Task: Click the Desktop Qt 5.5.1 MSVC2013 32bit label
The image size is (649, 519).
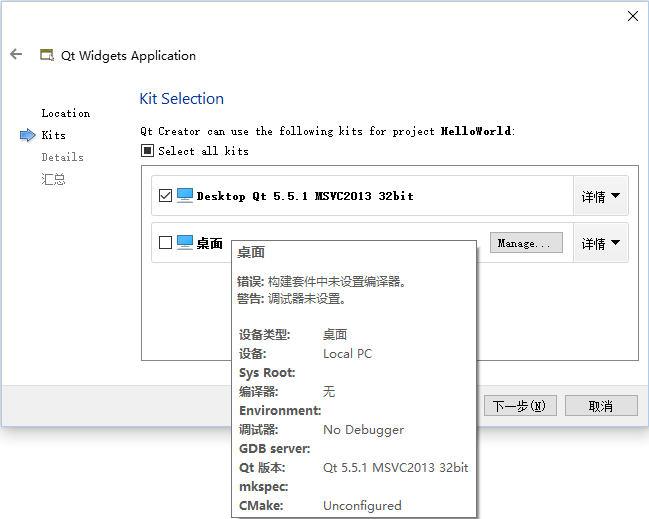Action: tap(305, 196)
